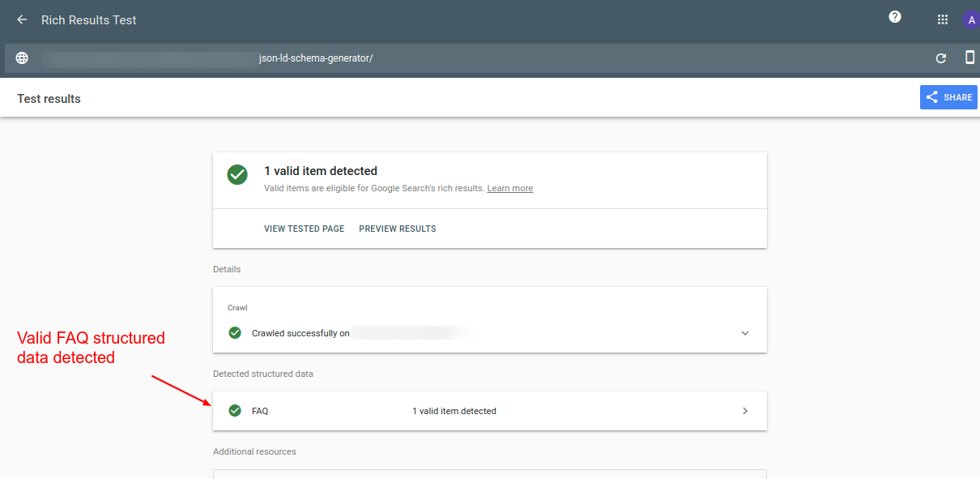Switch to PREVIEW RESULTS
Viewport: 980px width, 479px height.
pyautogui.click(x=397, y=228)
